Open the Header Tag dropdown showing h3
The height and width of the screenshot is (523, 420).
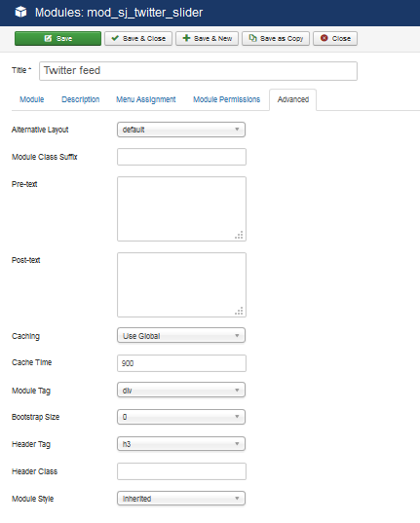[x=181, y=444]
